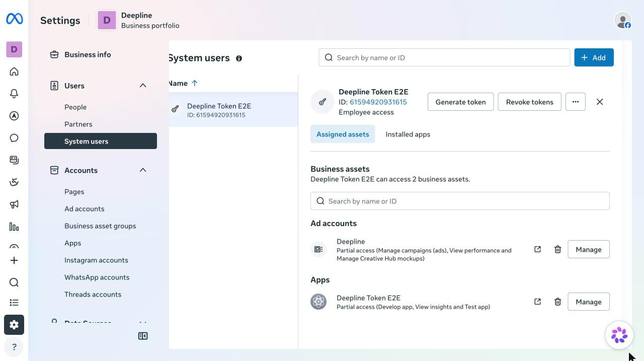
Task: Click Revoke tokens button
Action: [530, 102]
